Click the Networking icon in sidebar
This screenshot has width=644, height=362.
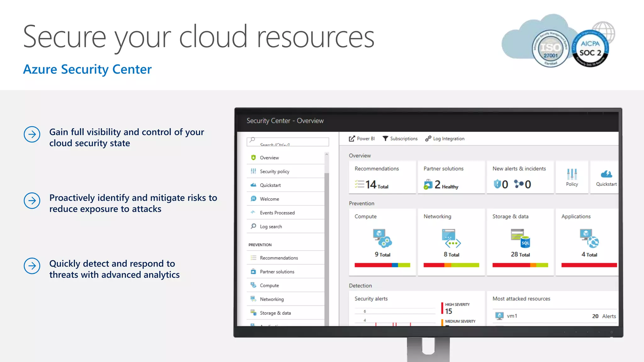253,299
